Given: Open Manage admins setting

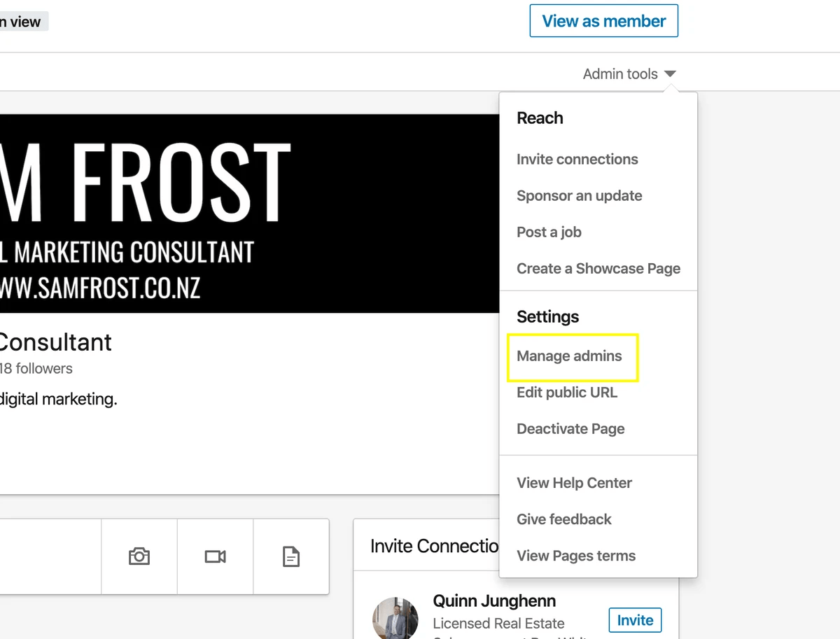Looking at the screenshot, I should (569, 356).
